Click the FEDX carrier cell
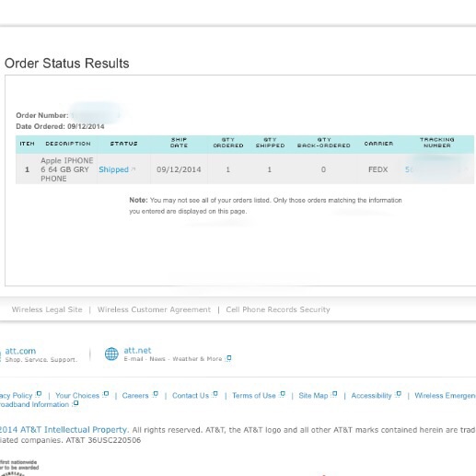The height and width of the screenshot is (476, 476). [x=377, y=169]
